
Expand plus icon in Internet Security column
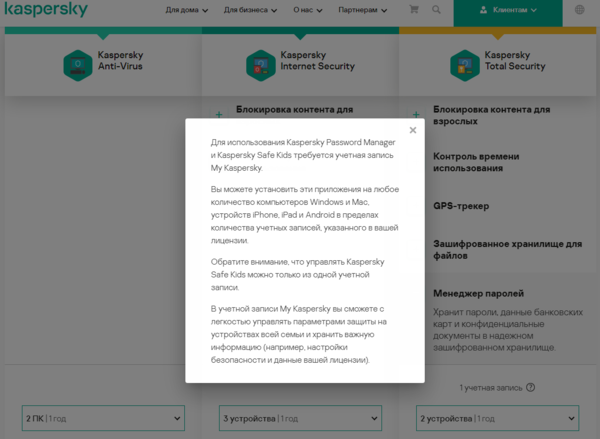tap(219, 114)
